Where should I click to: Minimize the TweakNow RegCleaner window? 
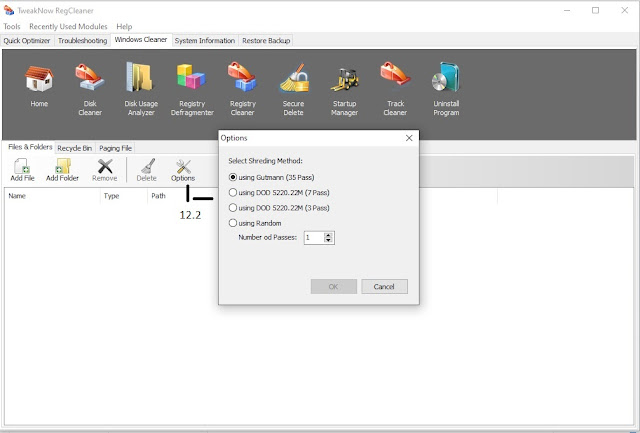567,10
